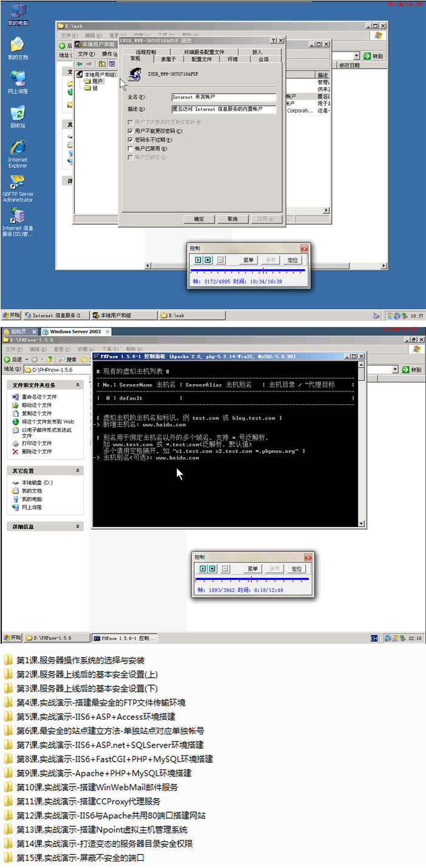Click 取消 button in properties dialog
This screenshot has height=868, width=426.
click(232, 219)
